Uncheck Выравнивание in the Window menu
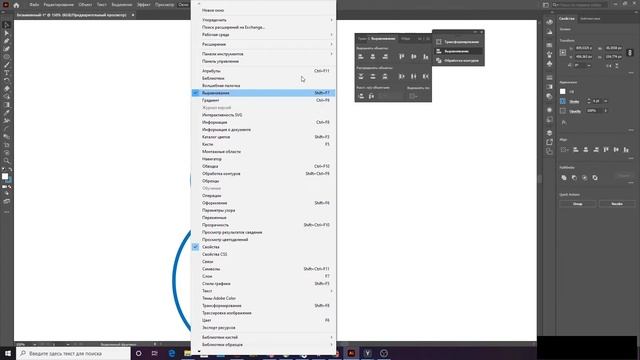 263,93
